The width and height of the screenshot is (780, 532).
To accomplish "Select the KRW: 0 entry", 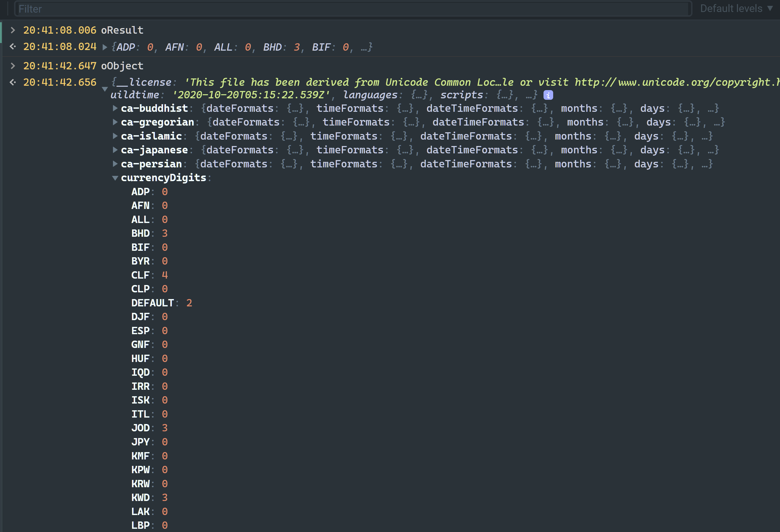I will [149, 484].
